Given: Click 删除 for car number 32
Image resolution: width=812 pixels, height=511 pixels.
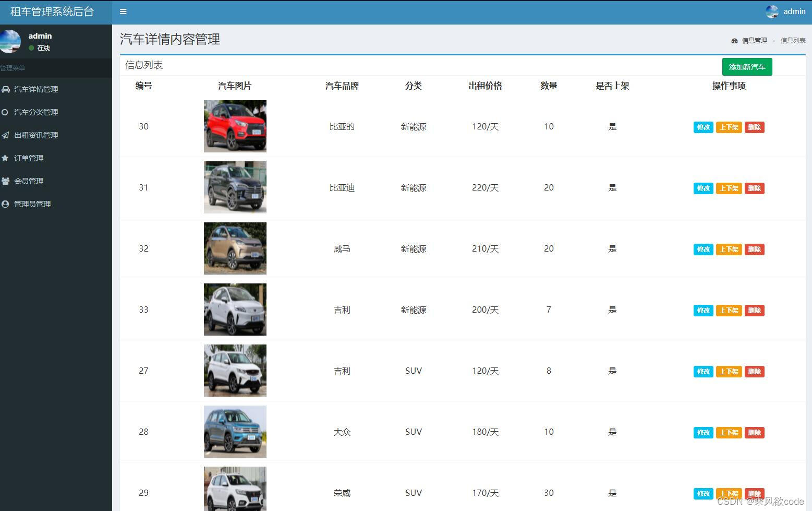Looking at the screenshot, I should 754,249.
